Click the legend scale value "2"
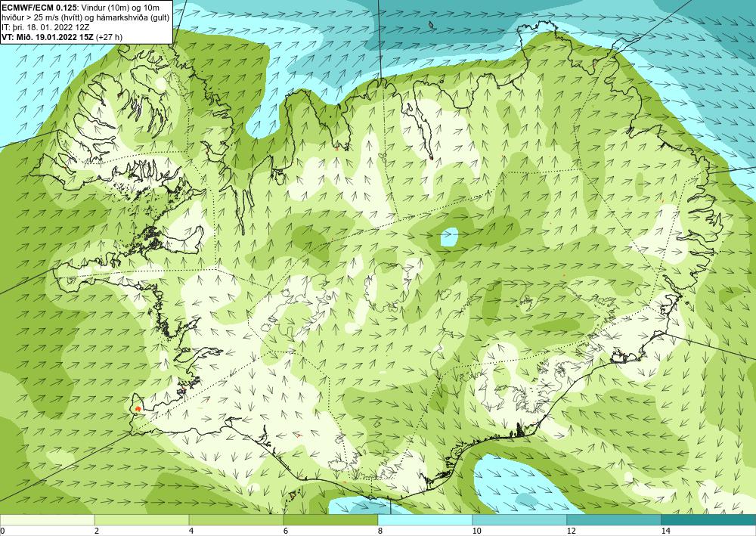The width and height of the screenshot is (756, 536). (x=97, y=531)
